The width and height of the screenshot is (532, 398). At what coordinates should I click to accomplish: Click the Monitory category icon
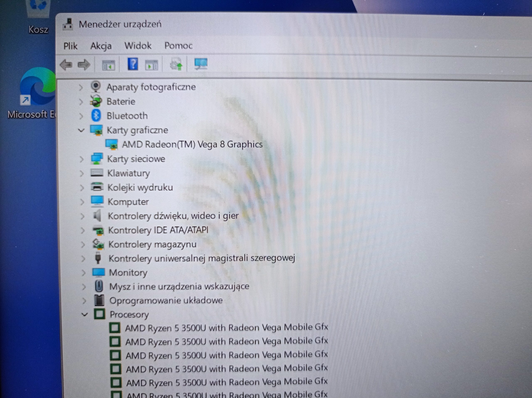pyautogui.click(x=99, y=272)
